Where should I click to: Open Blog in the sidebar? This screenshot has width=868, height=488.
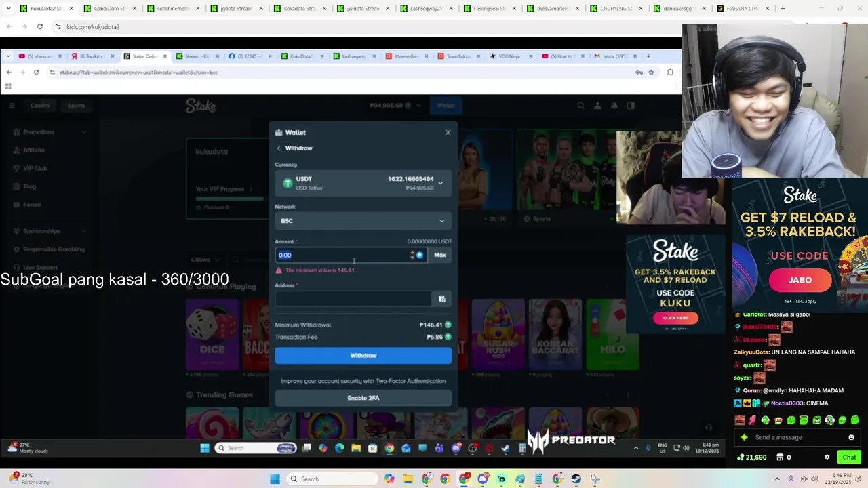tap(51, 186)
